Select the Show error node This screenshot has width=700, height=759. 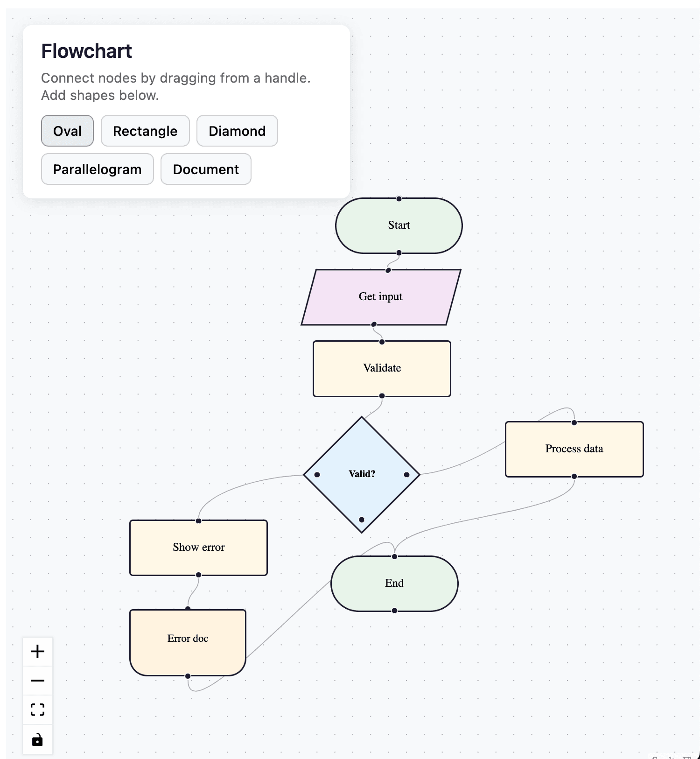[x=198, y=547]
